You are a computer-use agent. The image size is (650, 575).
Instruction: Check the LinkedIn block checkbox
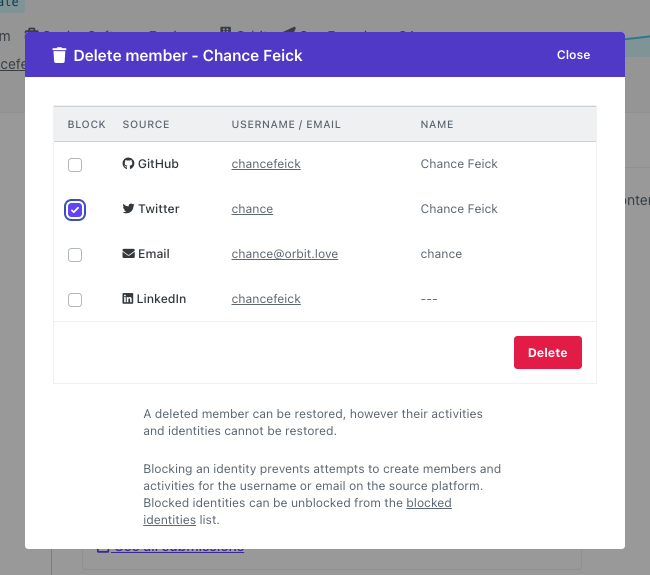pos(75,299)
